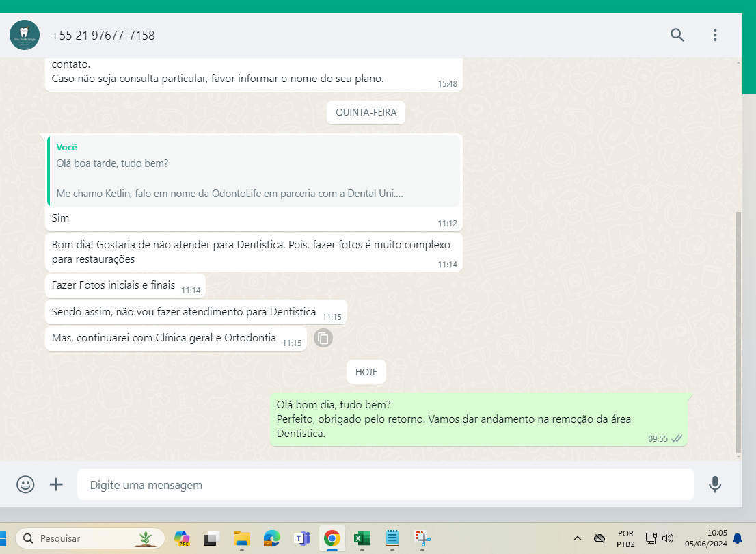The height and width of the screenshot is (554, 756).
Task: Click the taskbar 'Pesquisar' search box
Action: tap(90, 538)
